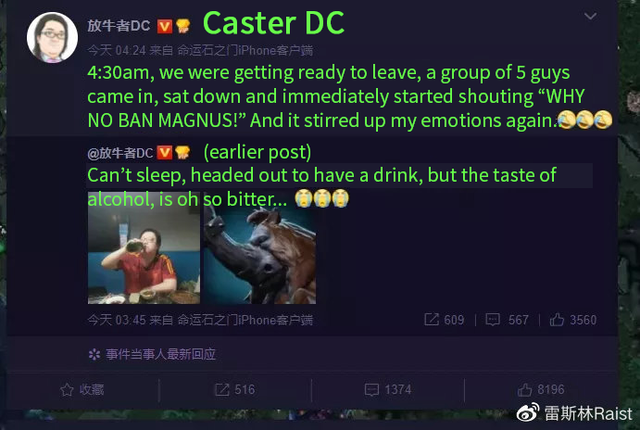Click the 今天 03:45 earlier-post timestamp

[116, 320]
